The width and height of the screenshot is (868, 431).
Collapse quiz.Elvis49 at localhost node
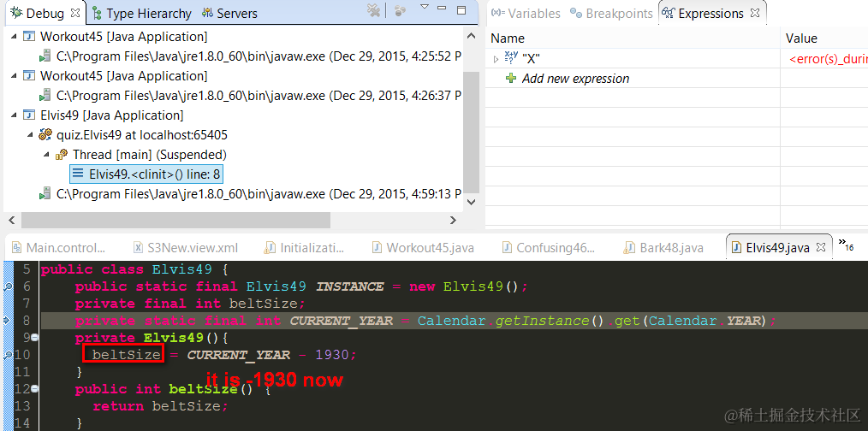tap(30, 135)
